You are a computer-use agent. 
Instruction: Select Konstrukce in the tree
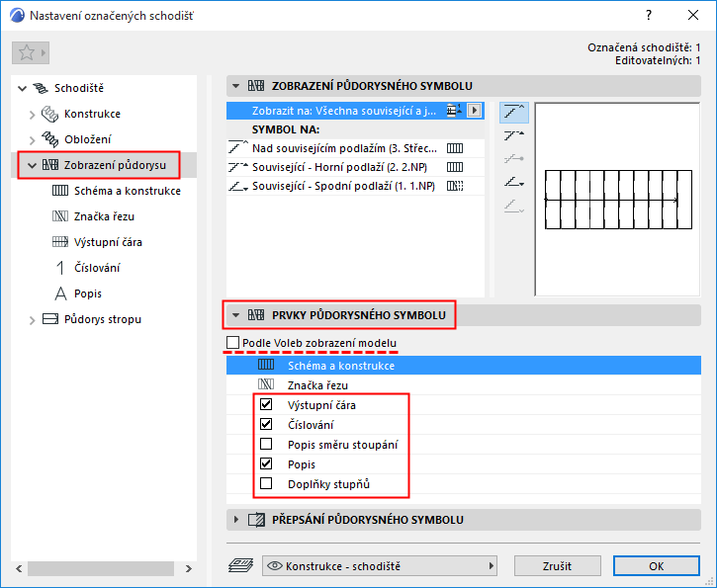tap(92, 114)
